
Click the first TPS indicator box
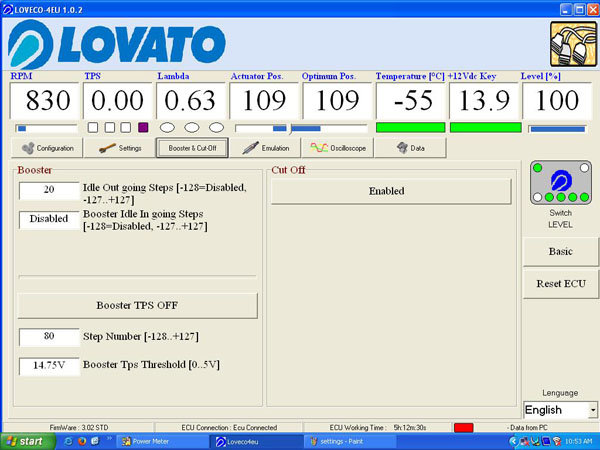click(x=93, y=128)
